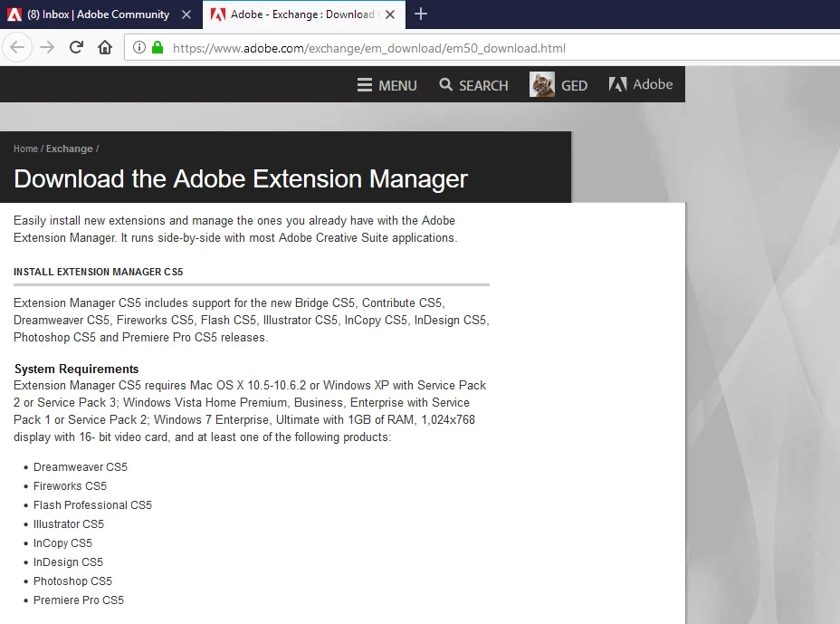Click the Adobe favicon on Inbox tab

[14, 14]
